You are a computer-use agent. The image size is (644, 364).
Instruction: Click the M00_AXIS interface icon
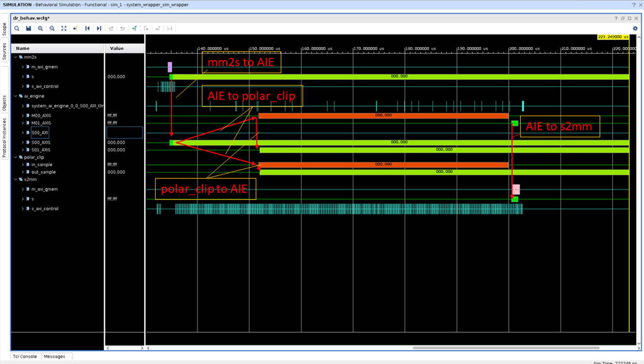(x=28, y=115)
